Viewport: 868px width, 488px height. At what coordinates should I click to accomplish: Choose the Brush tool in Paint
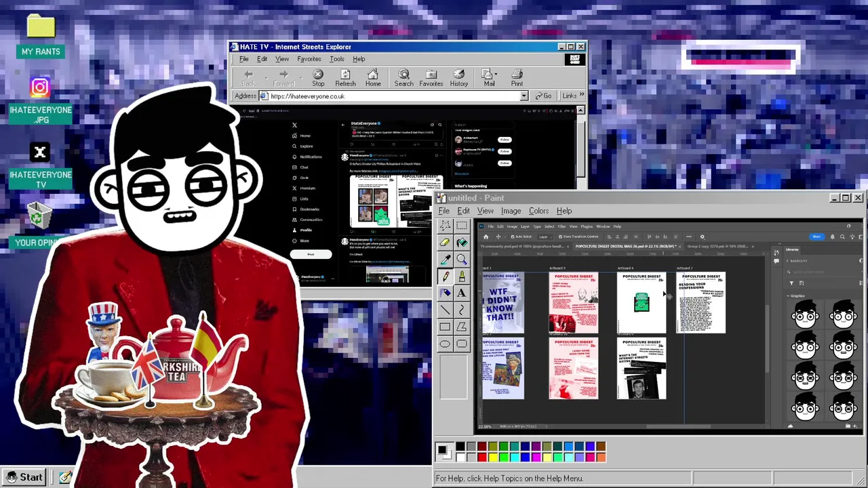pyautogui.click(x=462, y=277)
